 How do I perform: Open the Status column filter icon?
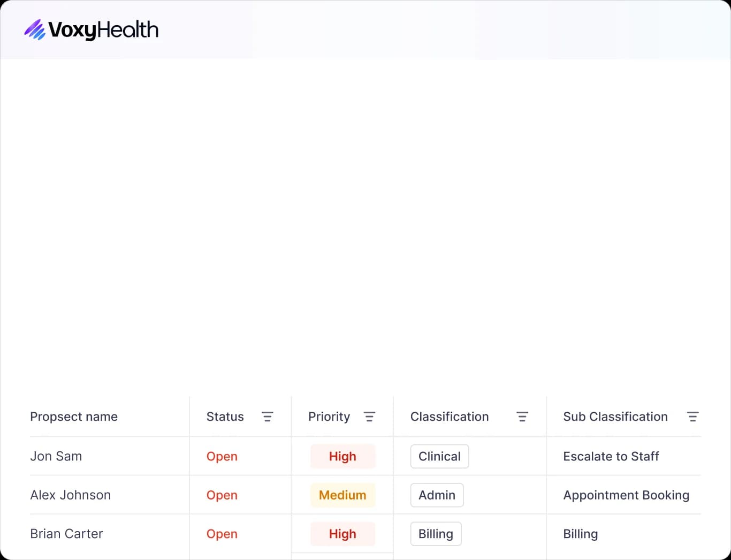tap(267, 417)
